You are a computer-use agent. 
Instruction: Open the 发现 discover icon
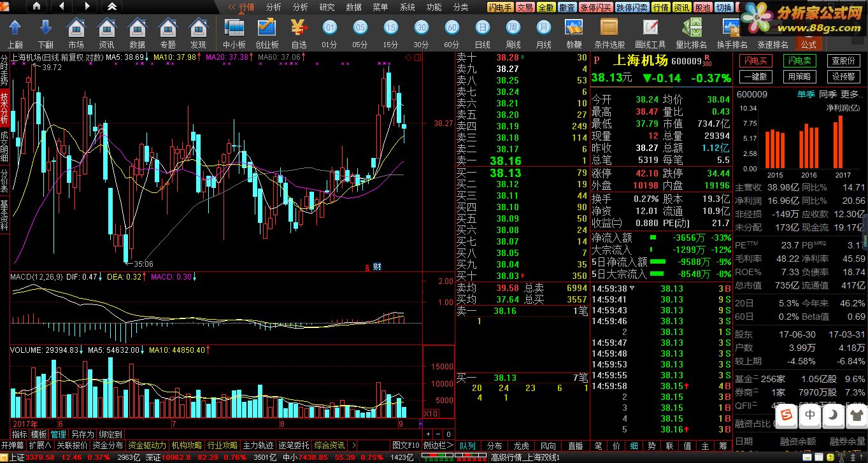198,33
